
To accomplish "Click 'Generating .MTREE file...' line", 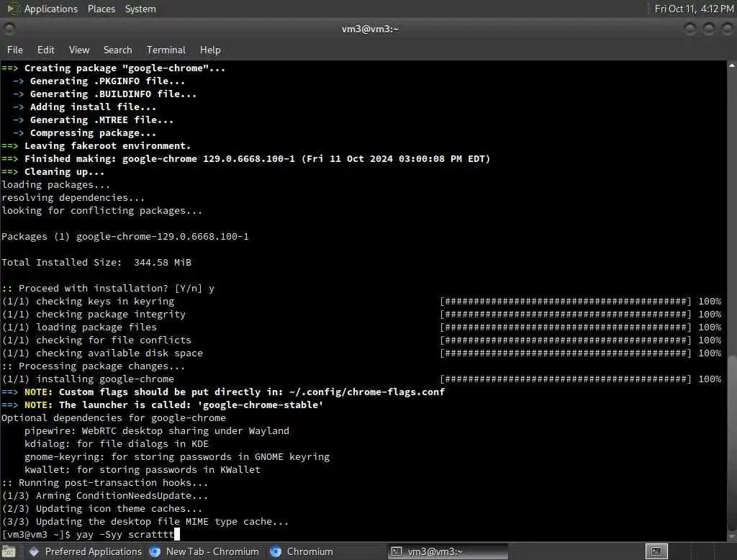I will click(93, 120).
